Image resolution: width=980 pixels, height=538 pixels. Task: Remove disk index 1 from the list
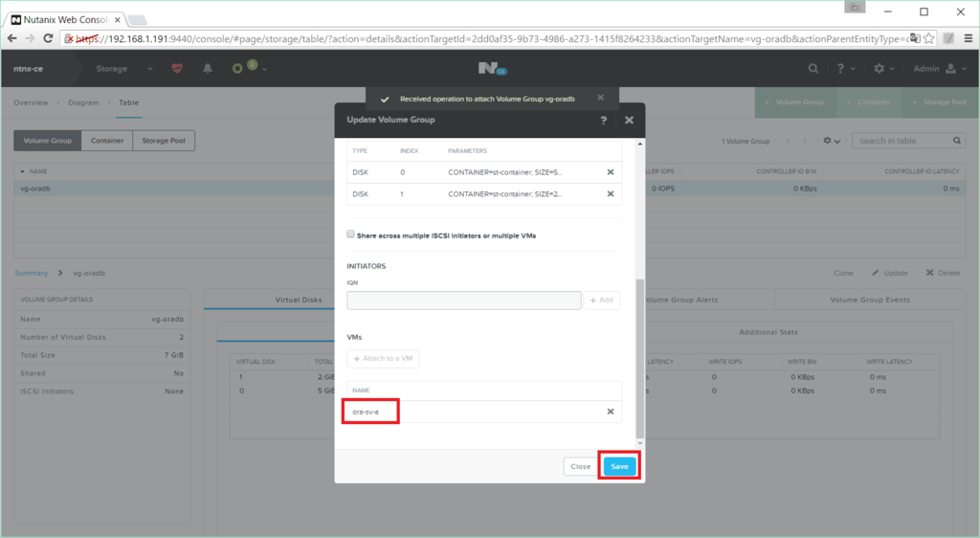point(611,193)
